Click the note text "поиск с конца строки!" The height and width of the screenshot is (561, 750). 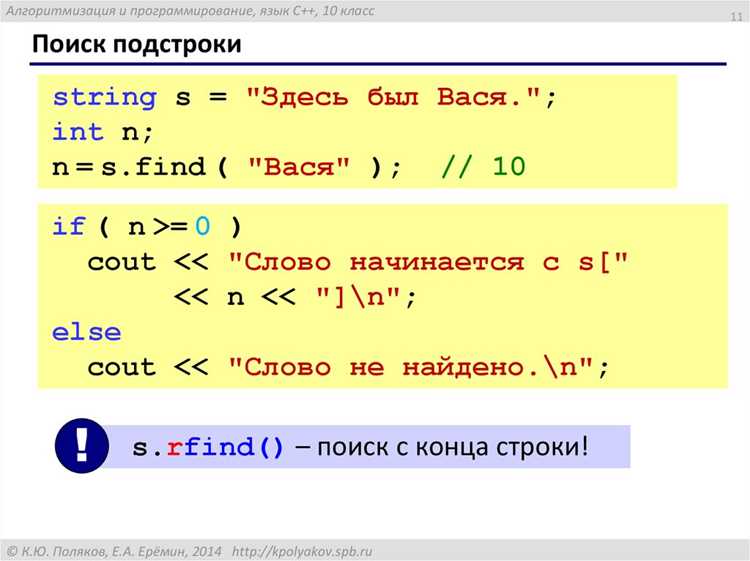(x=452, y=447)
